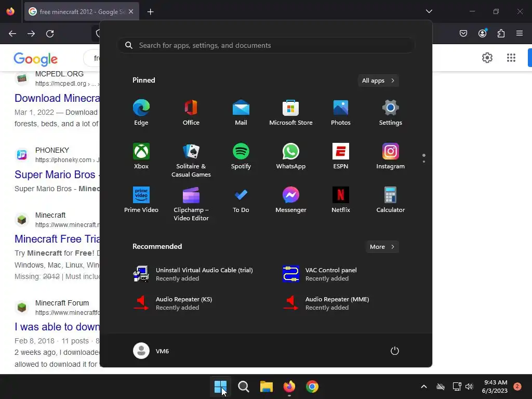The width and height of the screenshot is (532, 399).
Task: Launch Solitaire & Casual Games
Action: (191, 160)
